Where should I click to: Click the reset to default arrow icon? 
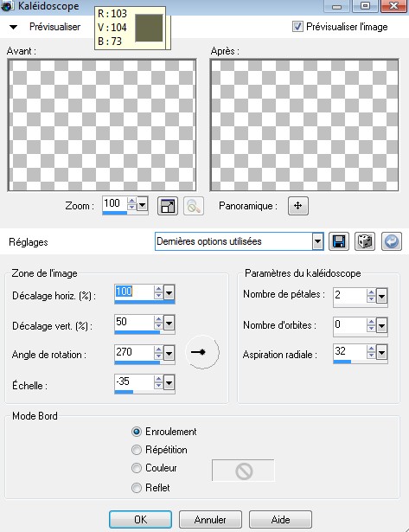click(x=392, y=241)
